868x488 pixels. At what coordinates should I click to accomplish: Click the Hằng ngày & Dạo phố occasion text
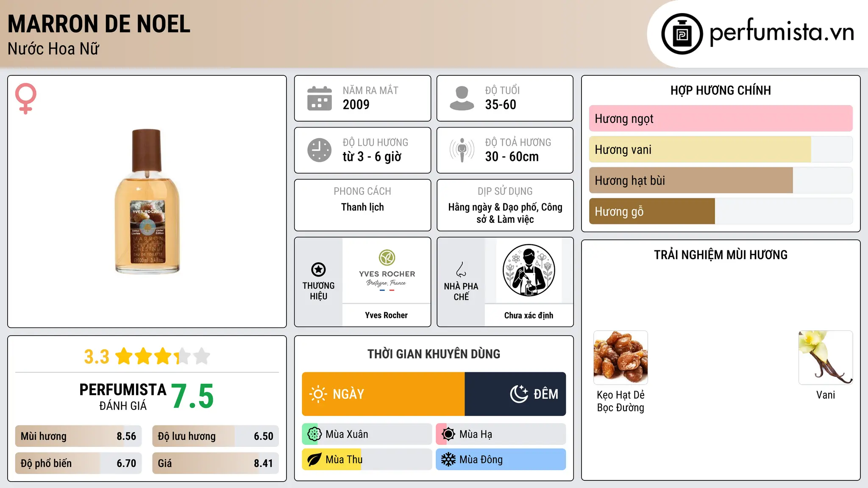(x=505, y=213)
